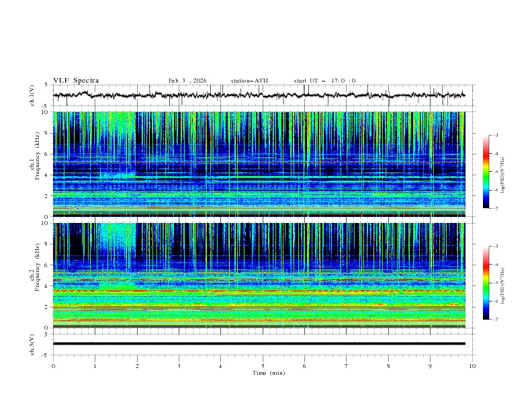This screenshot has width=532, height=411.
Task: Select the 0-minute tick label on time axis
Action: click(53, 365)
